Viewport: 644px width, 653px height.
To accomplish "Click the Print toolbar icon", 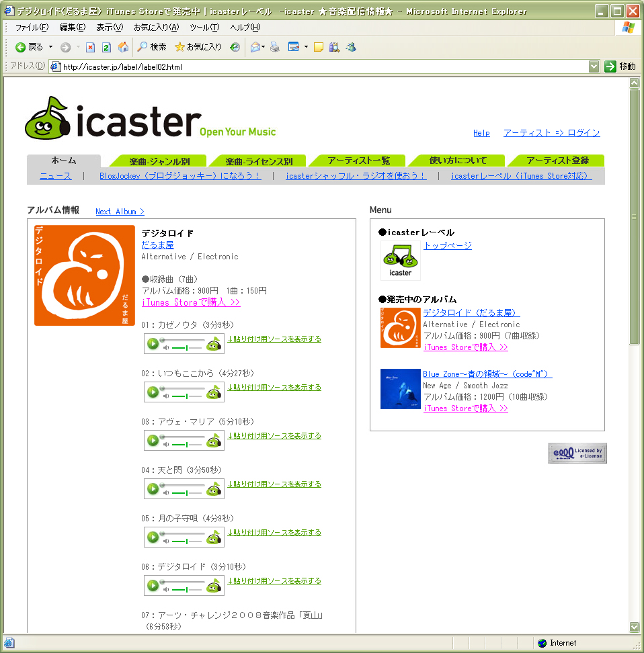I will pos(275,48).
